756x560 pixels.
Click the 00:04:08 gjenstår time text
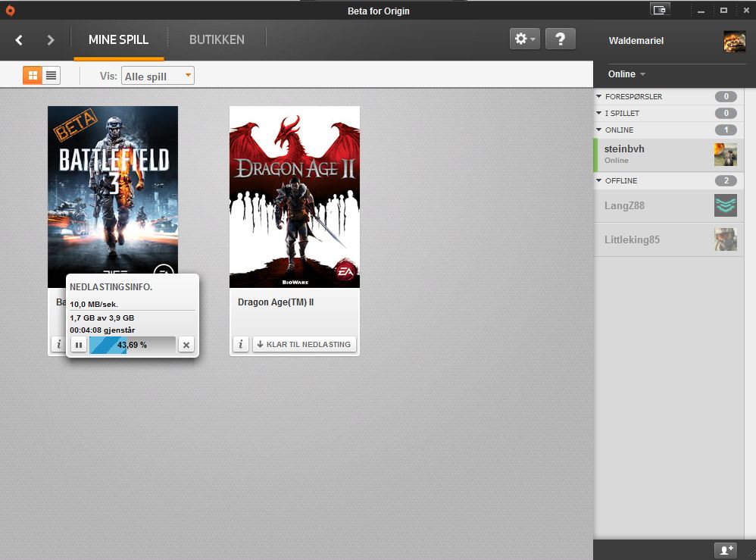(102, 330)
